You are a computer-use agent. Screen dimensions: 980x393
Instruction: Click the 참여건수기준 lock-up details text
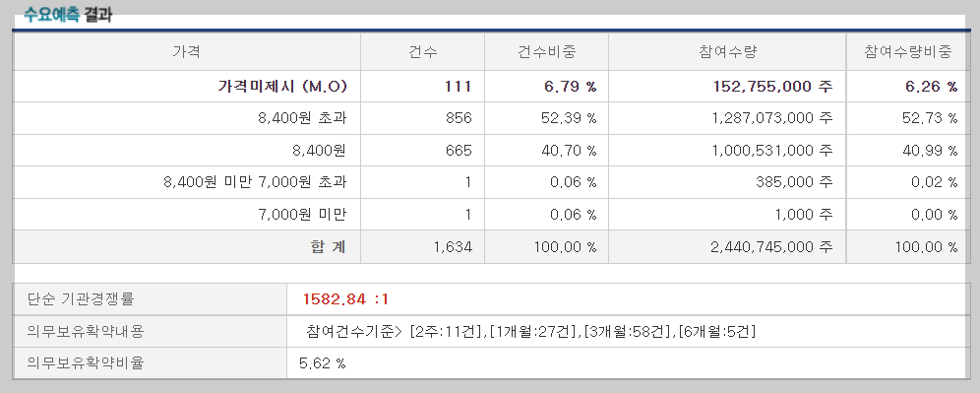pos(531,331)
